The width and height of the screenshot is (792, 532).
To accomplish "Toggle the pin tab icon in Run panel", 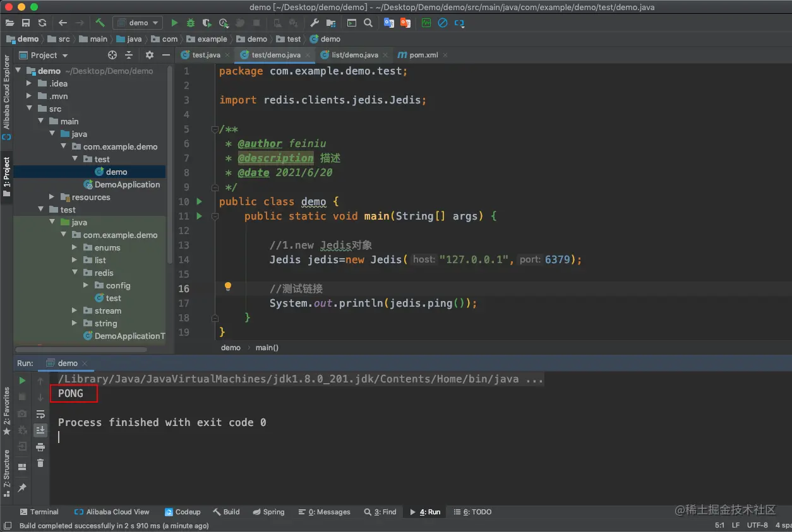I will (x=22, y=488).
